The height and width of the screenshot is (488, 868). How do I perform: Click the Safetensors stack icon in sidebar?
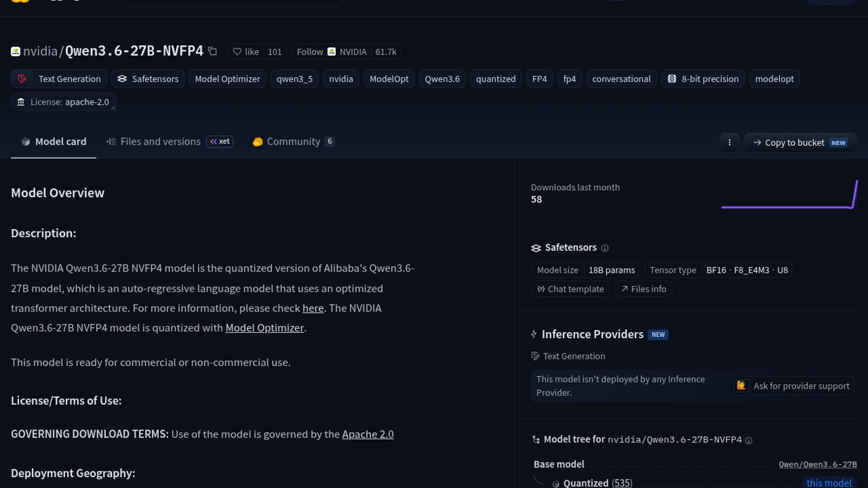(x=536, y=248)
